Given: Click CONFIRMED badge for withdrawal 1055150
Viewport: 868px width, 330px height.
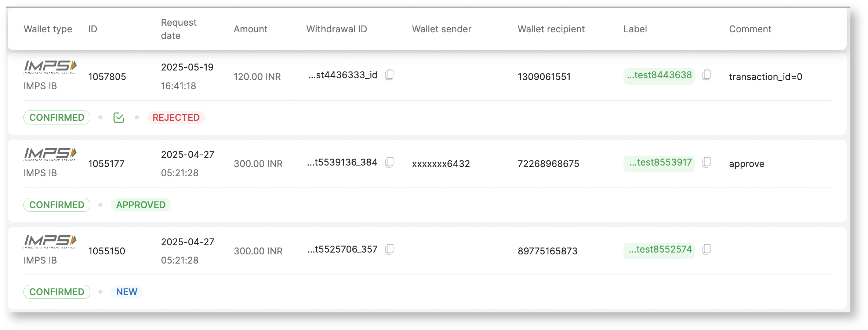Looking at the screenshot, I should [x=57, y=292].
